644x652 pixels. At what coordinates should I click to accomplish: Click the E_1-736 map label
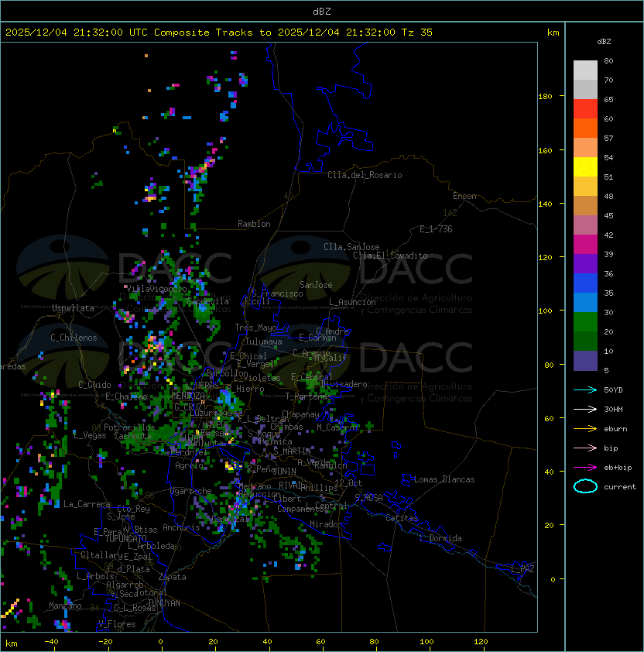click(x=436, y=229)
